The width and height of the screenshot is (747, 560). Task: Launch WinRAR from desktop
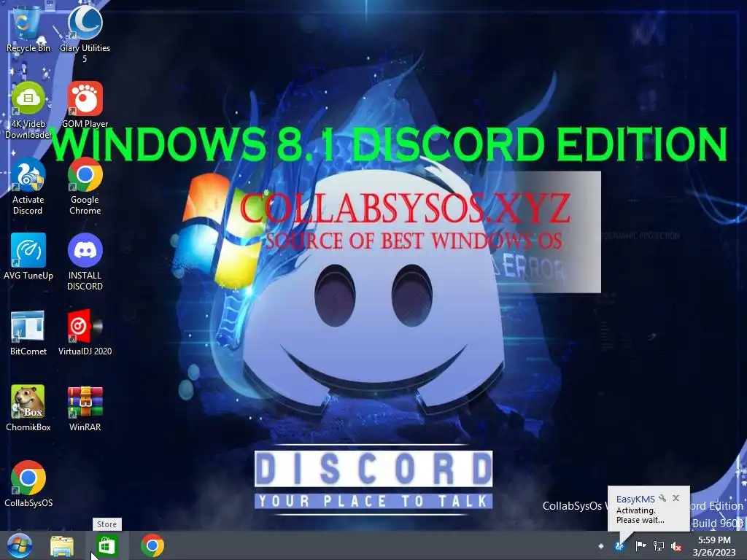[85, 408]
